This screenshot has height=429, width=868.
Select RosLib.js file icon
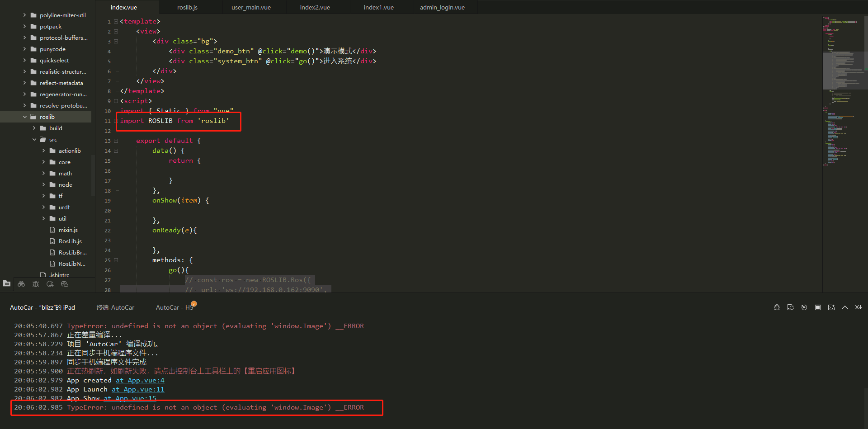(52, 241)
